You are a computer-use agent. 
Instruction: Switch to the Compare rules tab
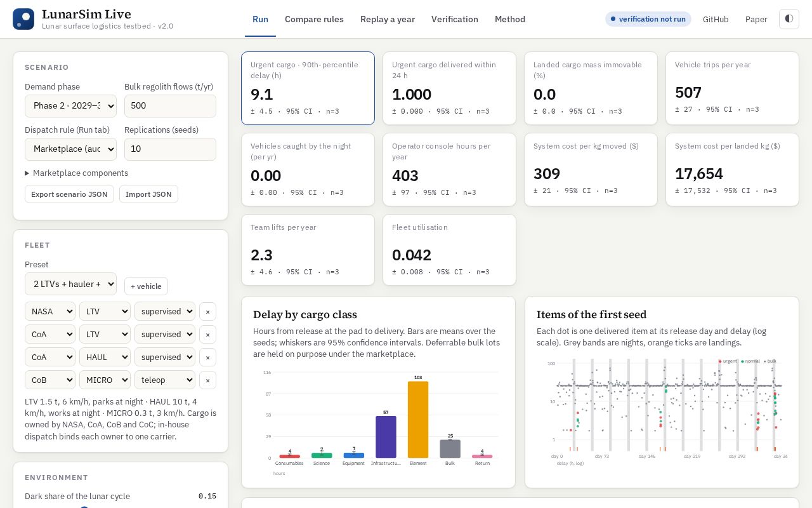point(314,19)
